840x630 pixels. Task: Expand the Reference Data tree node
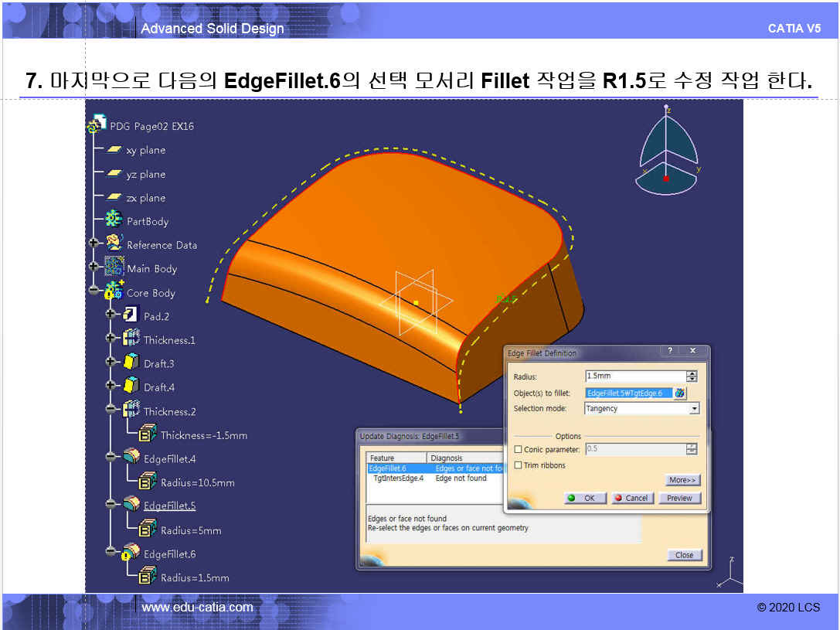(94, 243)
